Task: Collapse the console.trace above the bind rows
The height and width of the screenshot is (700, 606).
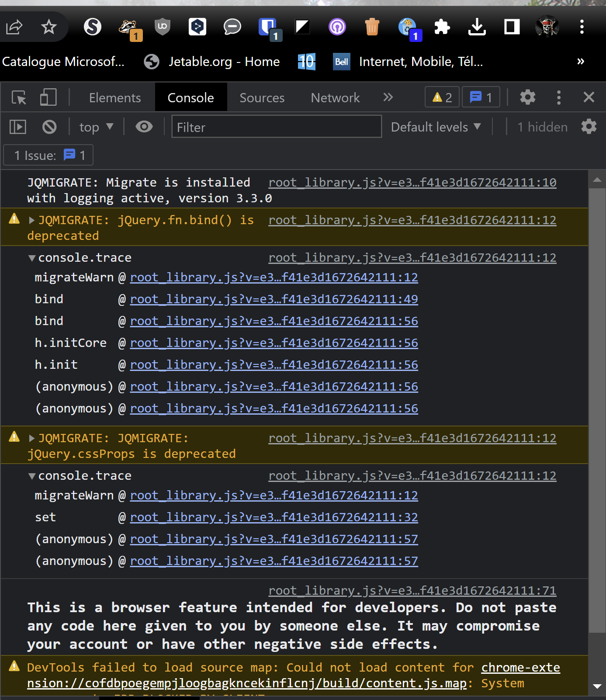Action: tap(31, 258)
